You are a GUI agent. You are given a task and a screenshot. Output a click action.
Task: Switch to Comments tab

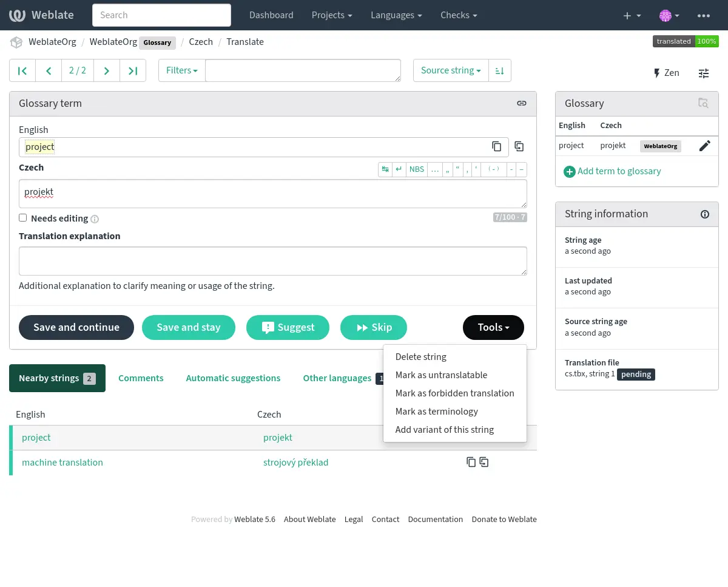(x=141, y=378)
